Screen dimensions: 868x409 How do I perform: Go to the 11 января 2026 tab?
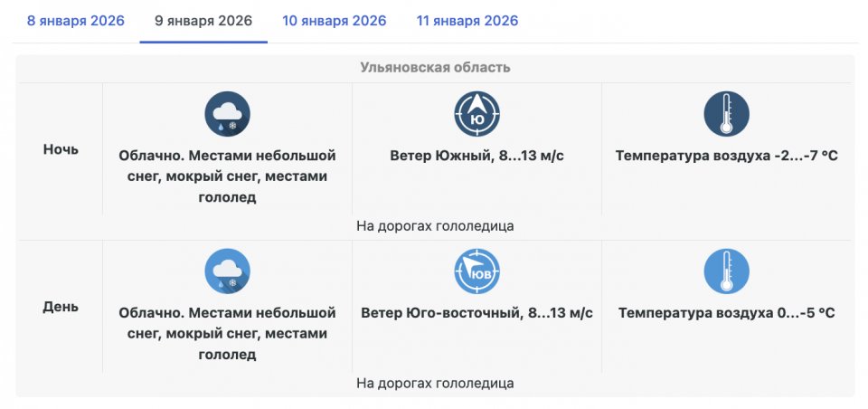pyautogui.click(x=467, y=21)
